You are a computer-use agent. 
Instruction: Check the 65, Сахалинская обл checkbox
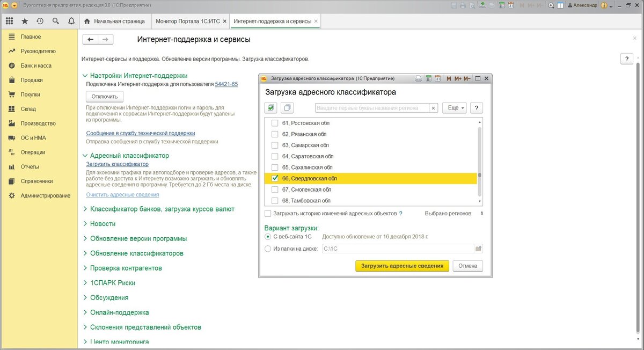pos(275,167)
